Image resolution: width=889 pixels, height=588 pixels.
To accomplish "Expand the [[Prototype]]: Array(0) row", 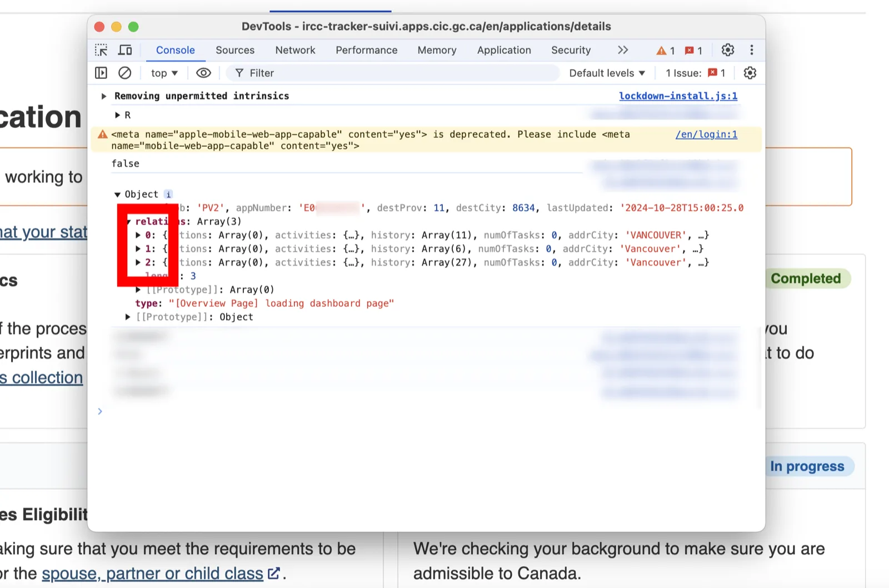I will click(138, 290).
